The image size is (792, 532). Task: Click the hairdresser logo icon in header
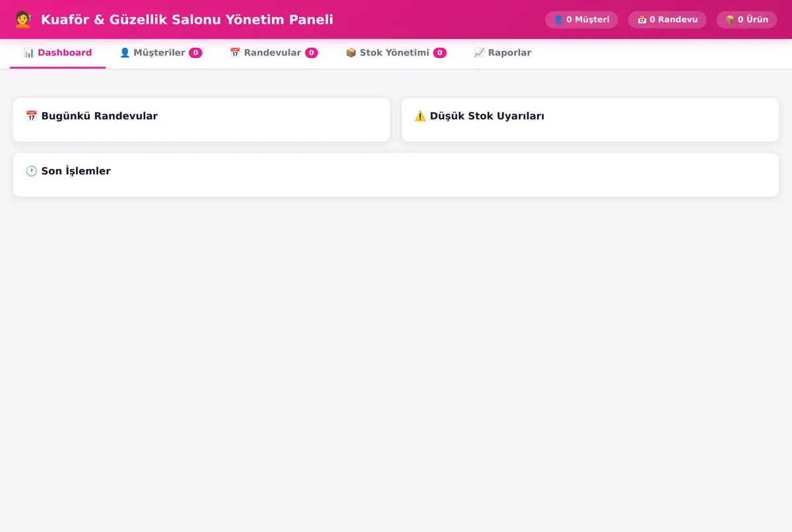coord(23,20)
